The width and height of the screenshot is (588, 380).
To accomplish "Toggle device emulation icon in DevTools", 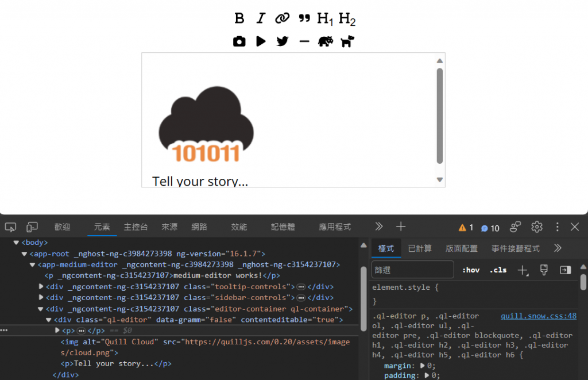I will (32, 227).
